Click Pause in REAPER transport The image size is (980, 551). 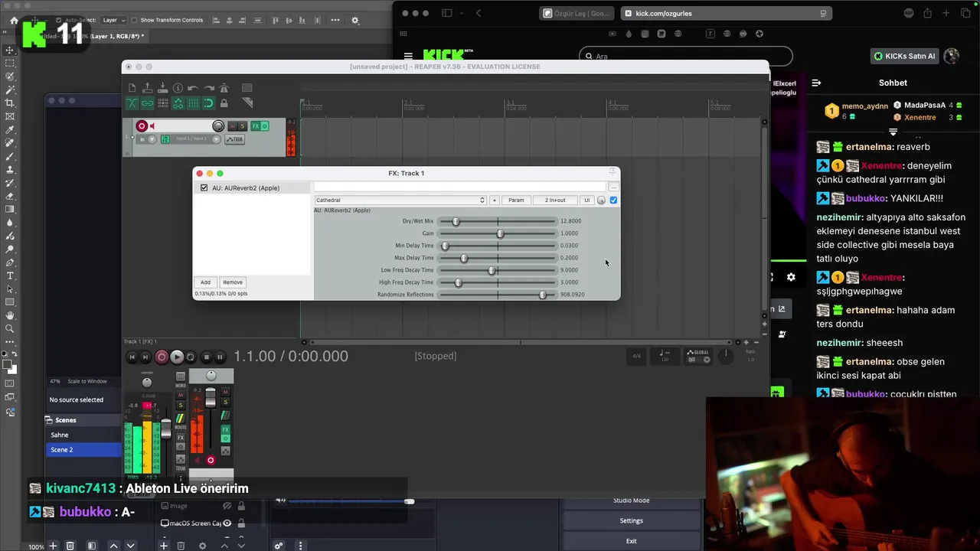point(220,357)
